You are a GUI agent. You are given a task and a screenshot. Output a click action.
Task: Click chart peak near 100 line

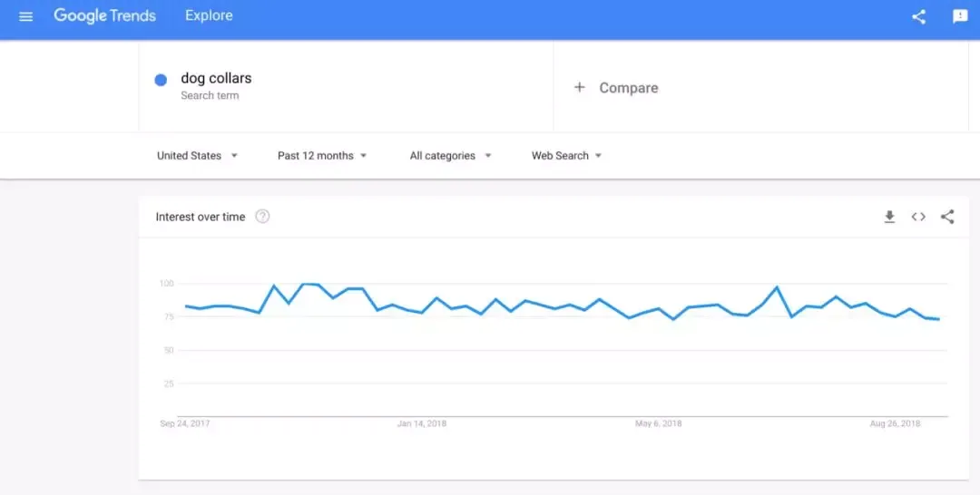[304, 284]
